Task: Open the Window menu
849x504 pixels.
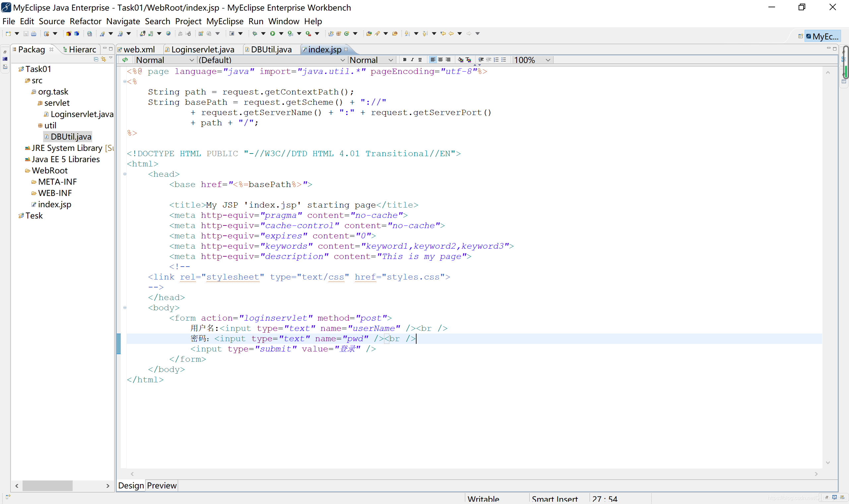Action: click(284, 21)
